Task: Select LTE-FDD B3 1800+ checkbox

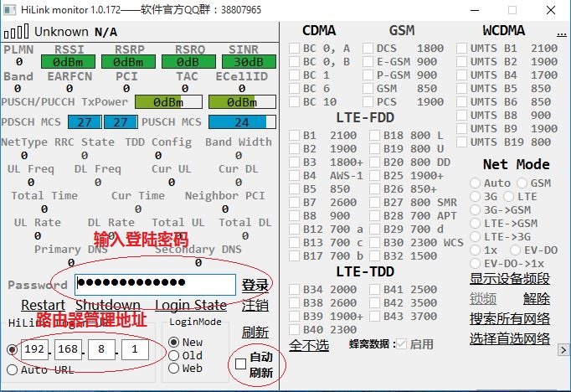Action: (x=294, y=162)
